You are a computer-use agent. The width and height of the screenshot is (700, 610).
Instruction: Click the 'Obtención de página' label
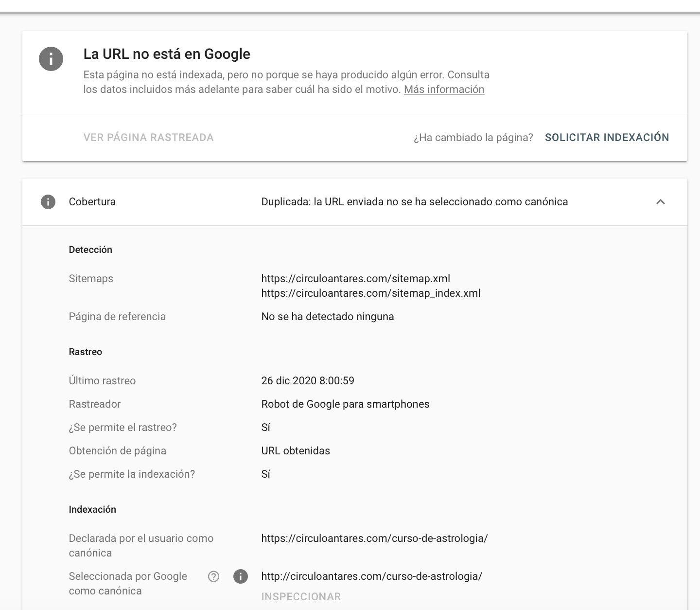(x=118, y=451)
